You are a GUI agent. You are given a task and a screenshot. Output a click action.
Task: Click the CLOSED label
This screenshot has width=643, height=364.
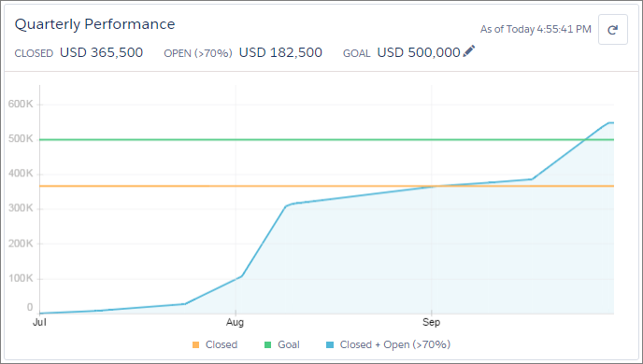tap(34, 53)
